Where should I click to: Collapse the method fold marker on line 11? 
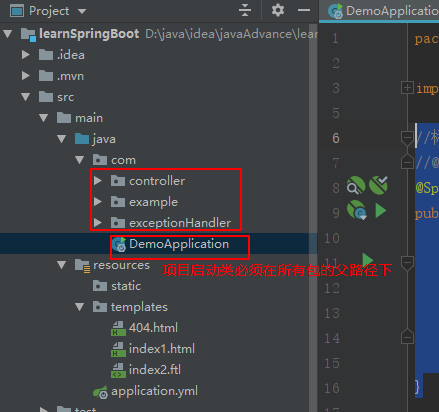(x=407, y=263)
